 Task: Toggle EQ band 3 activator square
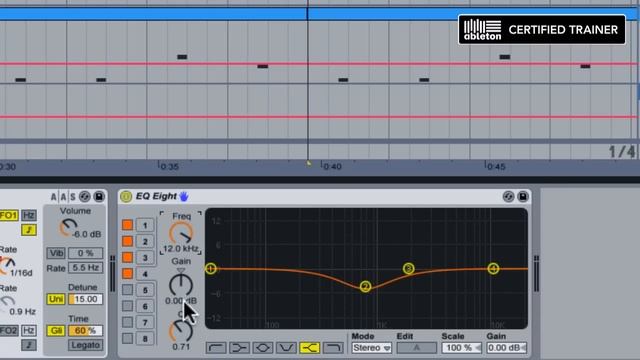pyautogui.click(x=127, y=258)
